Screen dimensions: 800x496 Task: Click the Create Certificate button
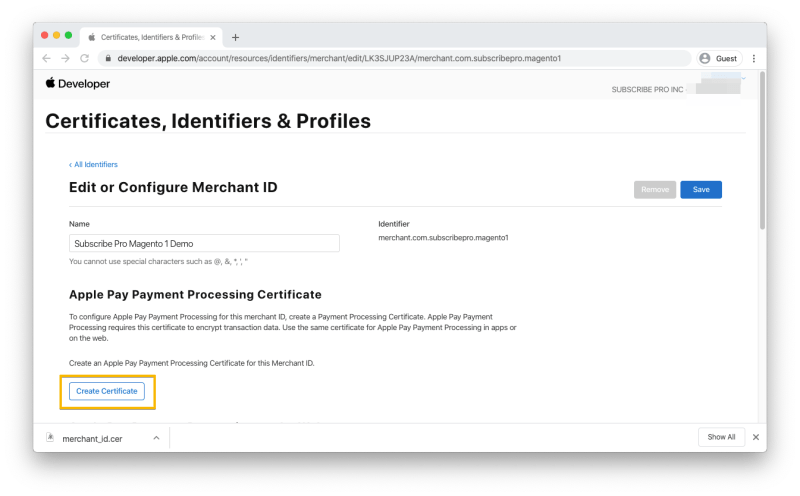click(107, 391)
